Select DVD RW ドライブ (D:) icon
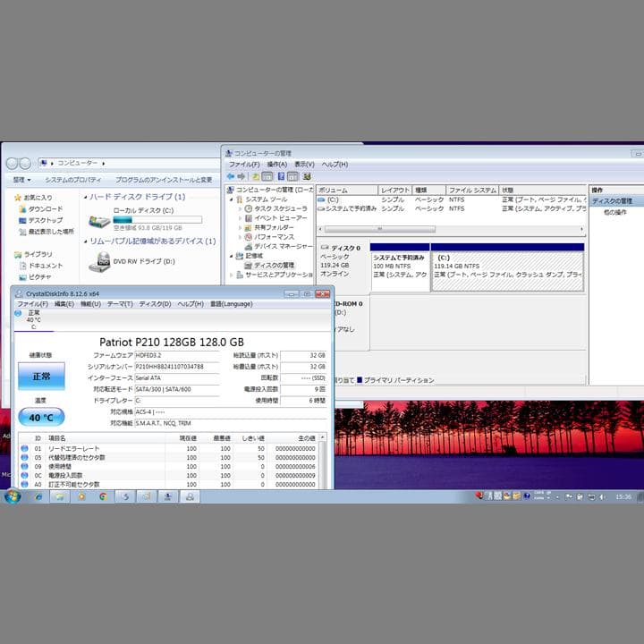Screen dimensions: 644x644 (x=99, y=262)
